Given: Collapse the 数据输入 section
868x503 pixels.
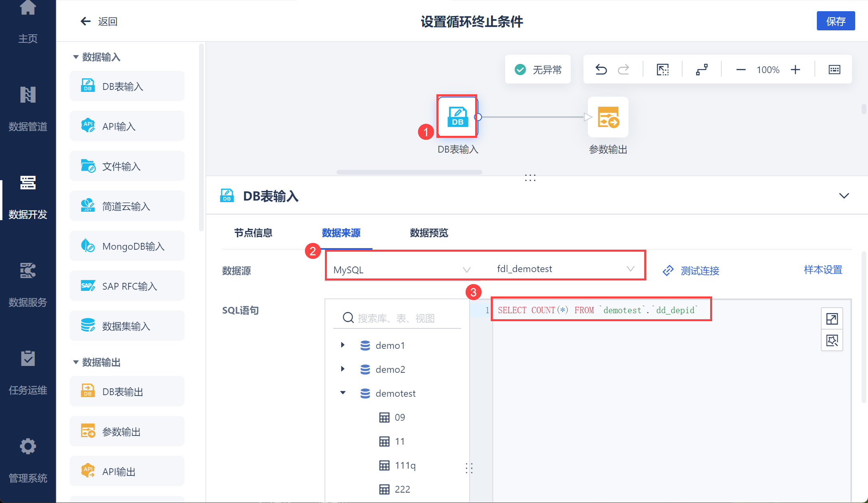Looking at the screenshot, I should coord(76,57).
